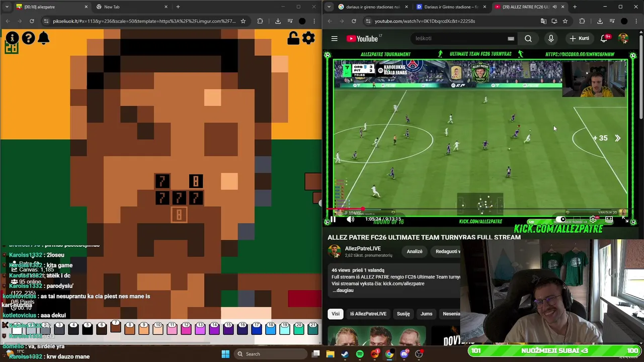Open tab search dropdown in right browser

(x=329, y=7)
